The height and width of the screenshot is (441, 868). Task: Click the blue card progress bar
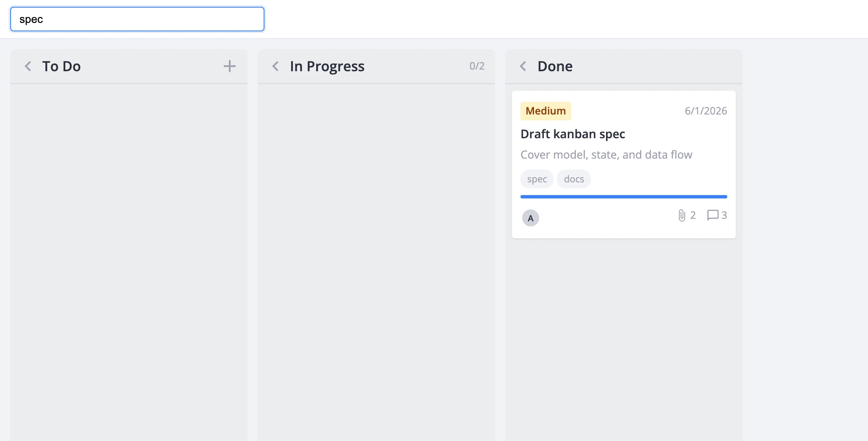click(624, 197)
